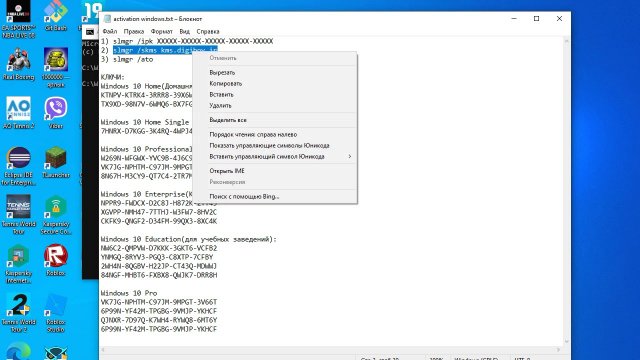Click the key 'VK7JG-NPHTM-C97JM-9MPGT-3V66T' under Windows 10 Pro
The image size is (640, 360).
coord(159,302)
